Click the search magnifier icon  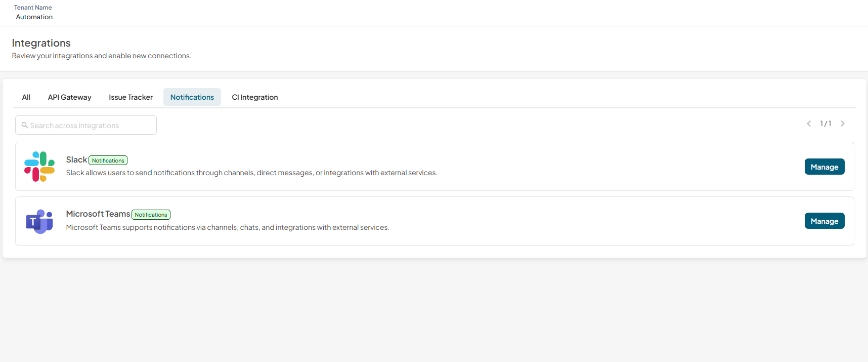pos(24,125)
